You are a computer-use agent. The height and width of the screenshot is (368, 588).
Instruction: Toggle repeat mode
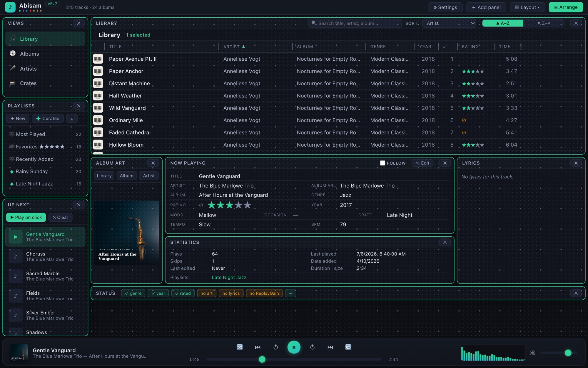348,347
